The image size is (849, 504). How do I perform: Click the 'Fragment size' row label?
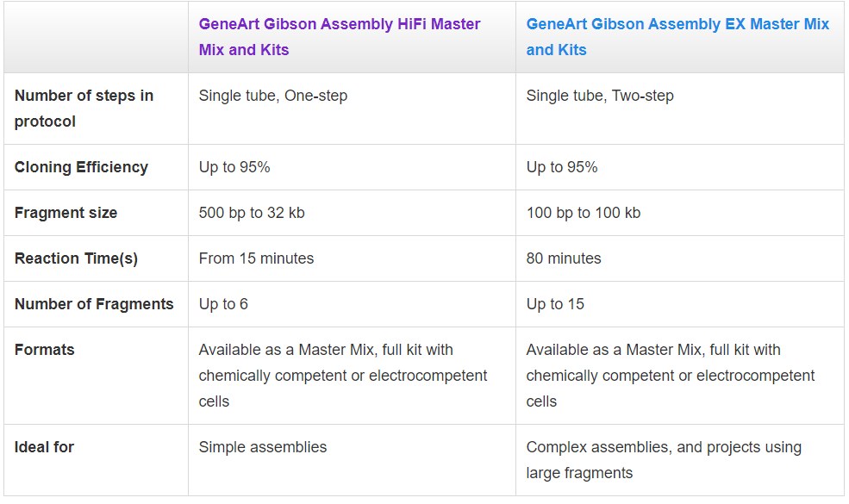66,213
